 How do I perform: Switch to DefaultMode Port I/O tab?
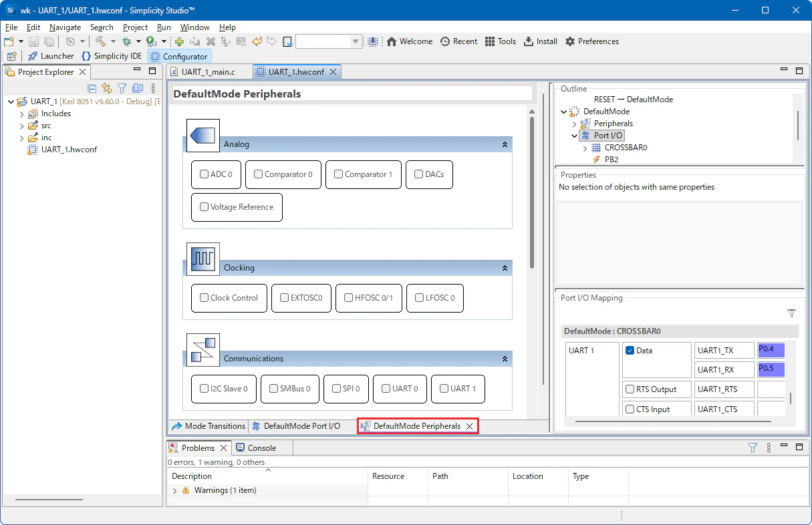296,426
